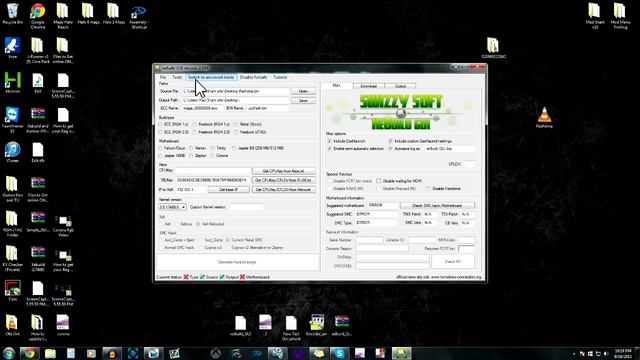
Task: Select the New Text Document file
Action: tap(291, 328)
